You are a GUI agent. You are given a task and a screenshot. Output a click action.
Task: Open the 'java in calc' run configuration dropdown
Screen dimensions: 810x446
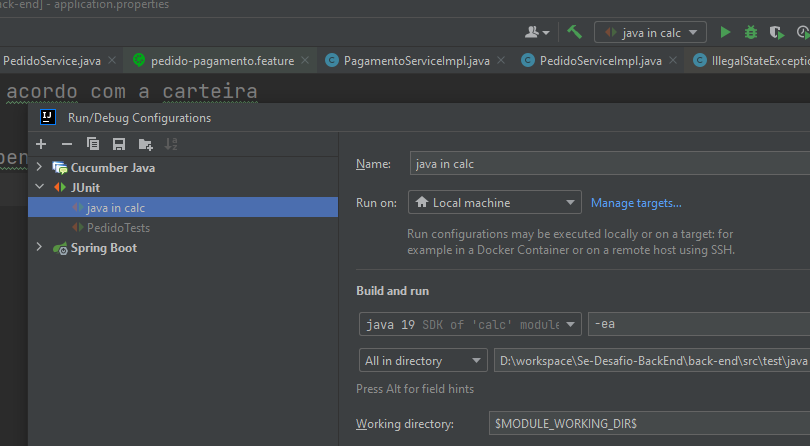[650, 33]
